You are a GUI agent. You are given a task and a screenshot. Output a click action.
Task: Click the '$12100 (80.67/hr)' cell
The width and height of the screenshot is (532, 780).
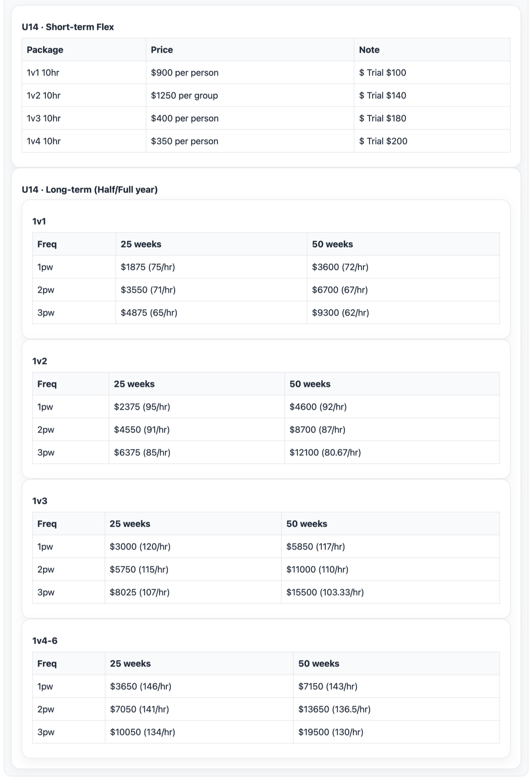point(392,452)
